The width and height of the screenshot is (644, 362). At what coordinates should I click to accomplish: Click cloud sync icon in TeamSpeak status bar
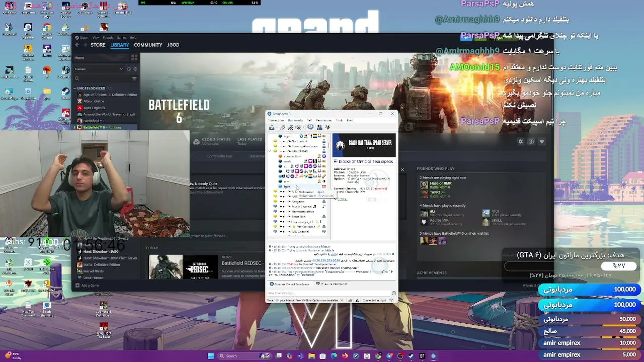[350, 301]
